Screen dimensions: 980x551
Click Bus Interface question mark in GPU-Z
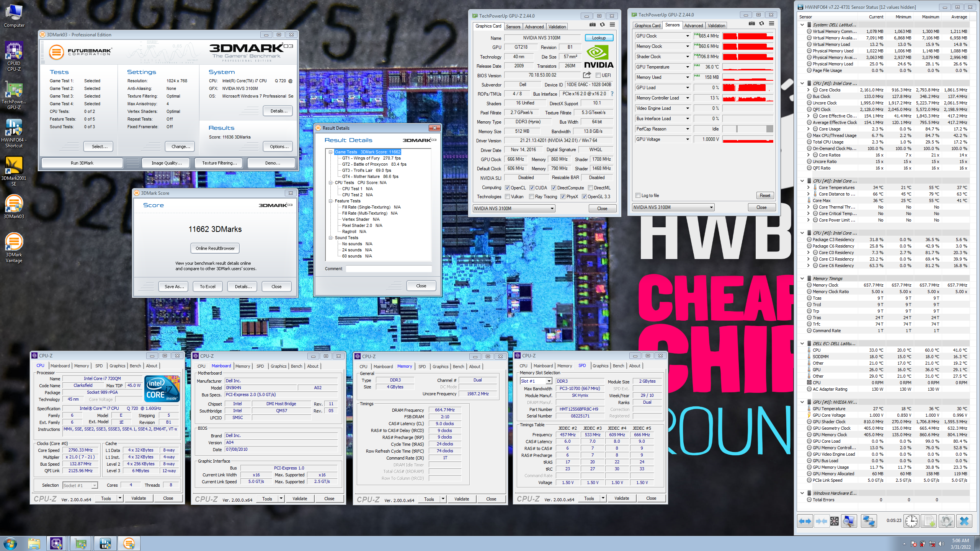612,94
